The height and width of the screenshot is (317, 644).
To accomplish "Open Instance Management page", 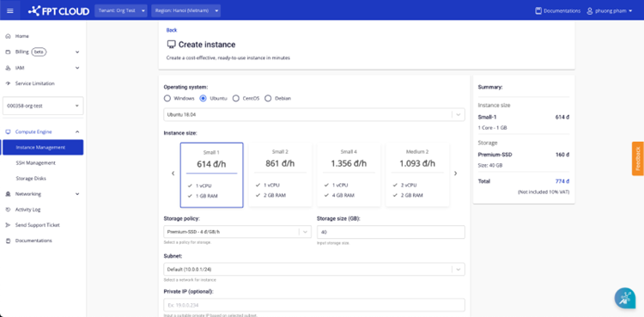I will coord(43,147).
